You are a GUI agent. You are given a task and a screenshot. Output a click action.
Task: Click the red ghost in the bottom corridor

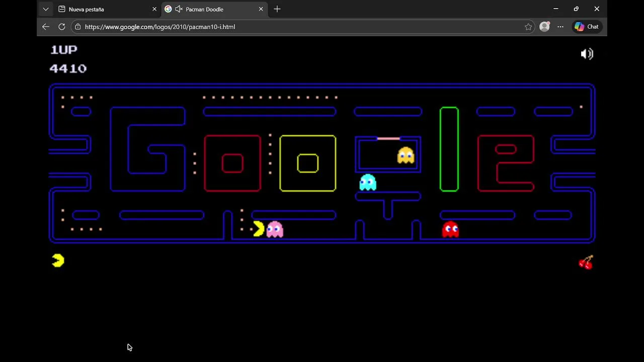tap(450, 229)
